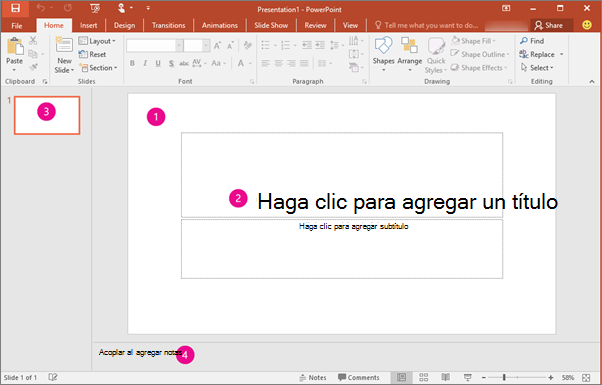Toggle Italic formatting
602x385 pixels.
(145, 63)
